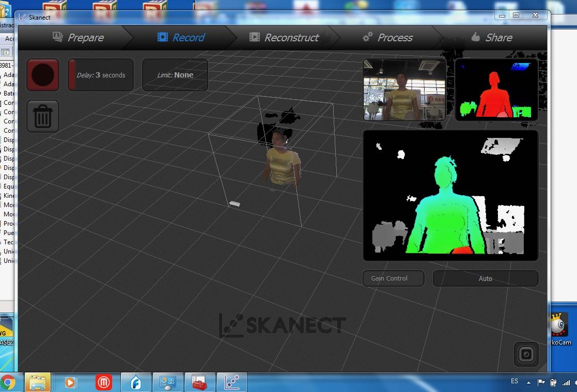Open the Share tab

pos(492,37)
